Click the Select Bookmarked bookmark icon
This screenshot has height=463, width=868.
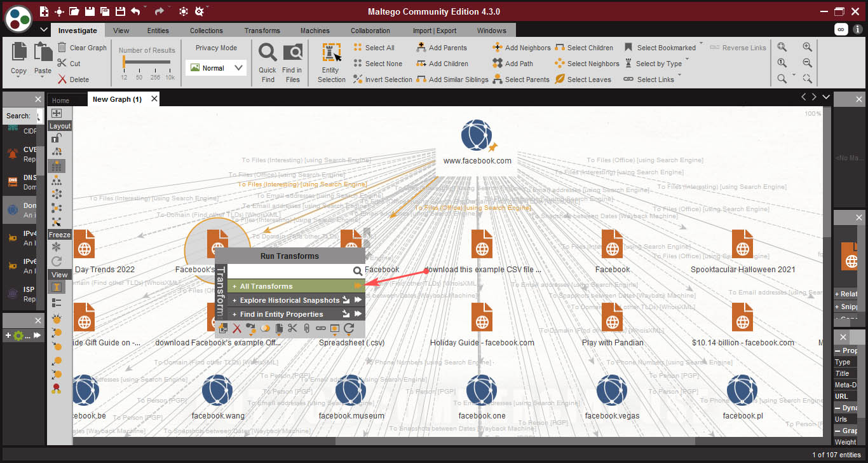(628, 48)
